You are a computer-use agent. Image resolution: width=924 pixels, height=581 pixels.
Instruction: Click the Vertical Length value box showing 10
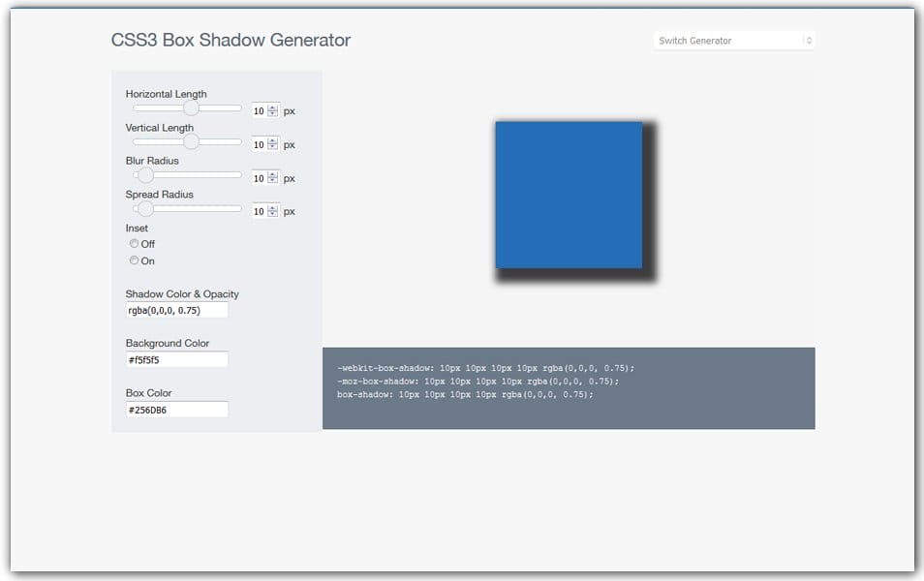258,144
